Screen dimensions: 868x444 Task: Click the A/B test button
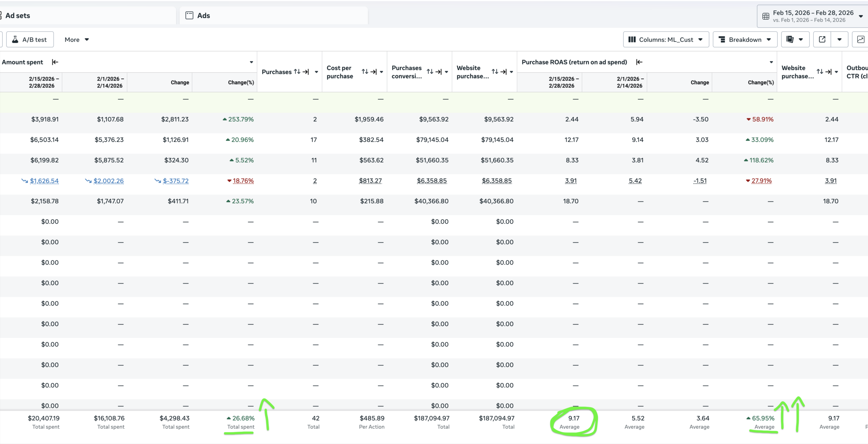pos(30,40)
